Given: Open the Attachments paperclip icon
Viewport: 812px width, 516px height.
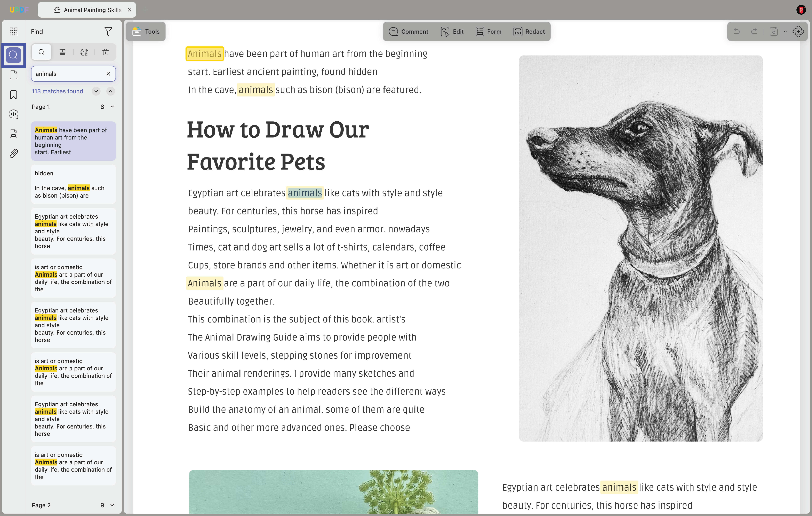Looking at the screenshot, I should tap(14, 154).
